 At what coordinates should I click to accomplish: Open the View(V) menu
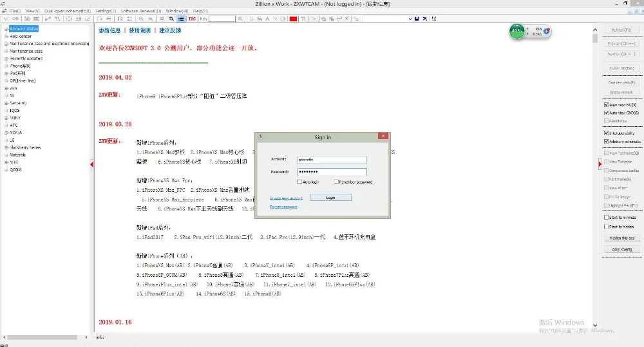click(x=32, y=11)
